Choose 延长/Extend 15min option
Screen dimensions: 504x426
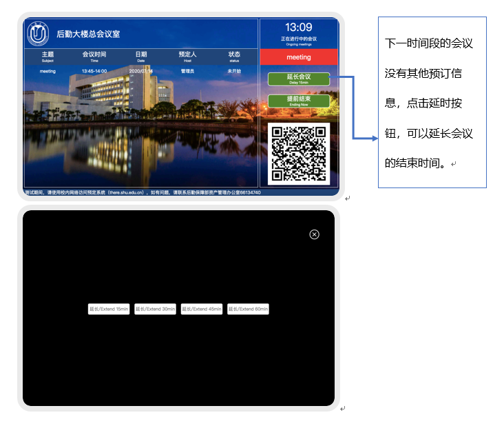pyautogui.click(x=109, y=309)
